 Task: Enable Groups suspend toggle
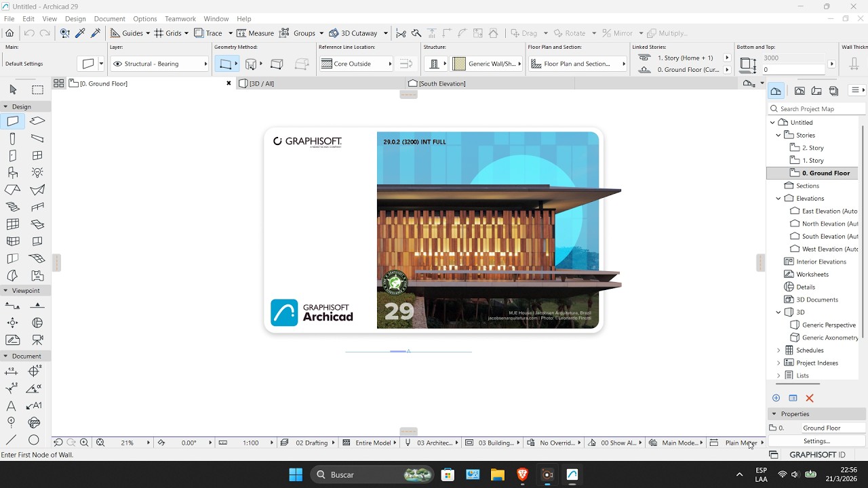tap(298, 33)
